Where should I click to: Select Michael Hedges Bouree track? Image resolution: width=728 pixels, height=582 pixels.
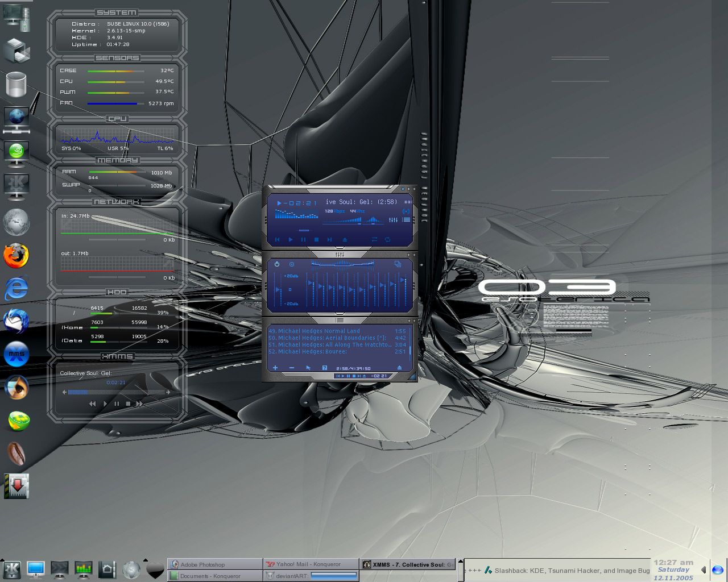pyautogui.click(x=337, y=351)
